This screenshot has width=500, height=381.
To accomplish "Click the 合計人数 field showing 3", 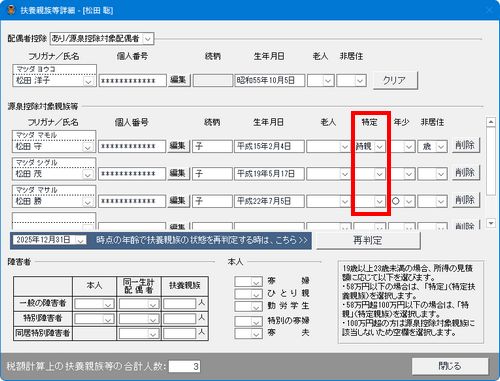I will [x=185, y=366].
